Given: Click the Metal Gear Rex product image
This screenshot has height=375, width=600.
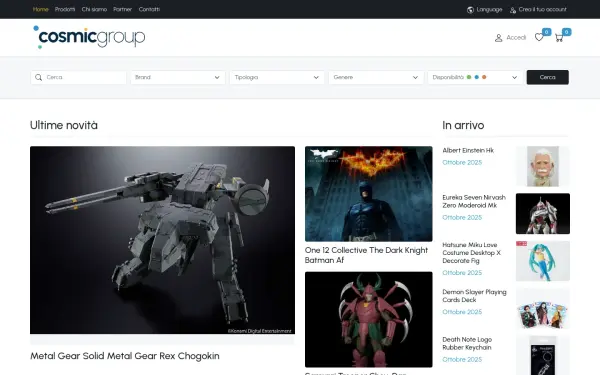Looking at the screenshot, I should click(x=162, y=240).
